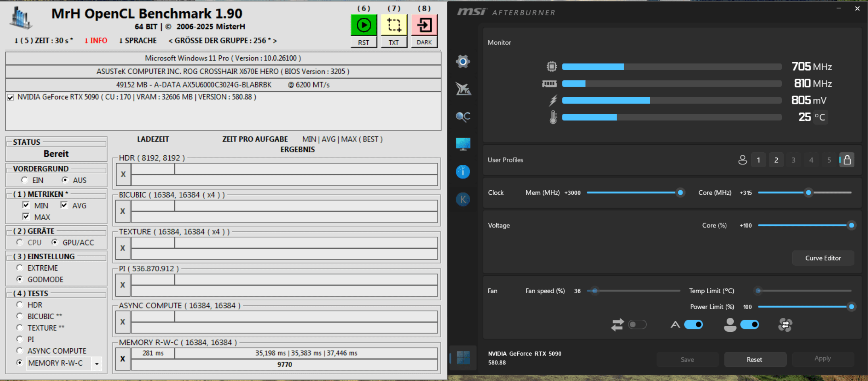
Task: Open the Kombustor fighter-jet icon in Afterburner
Action: [463, 89]
